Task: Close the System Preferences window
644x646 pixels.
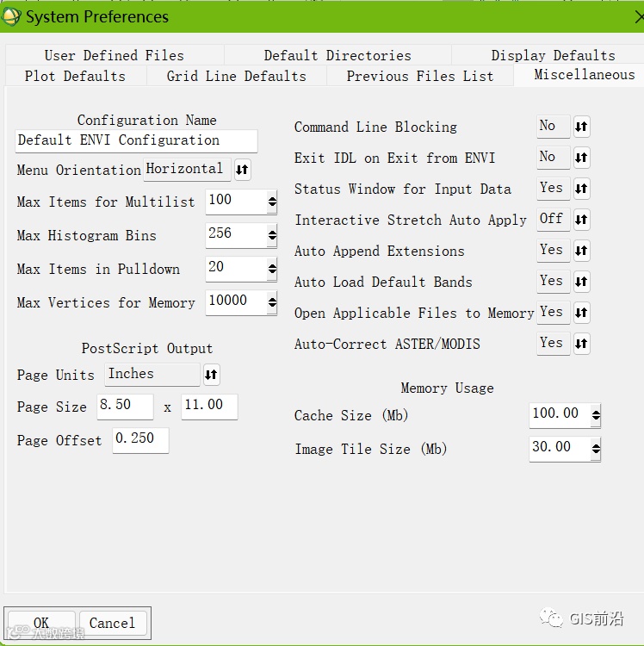Action: [639, 17]
